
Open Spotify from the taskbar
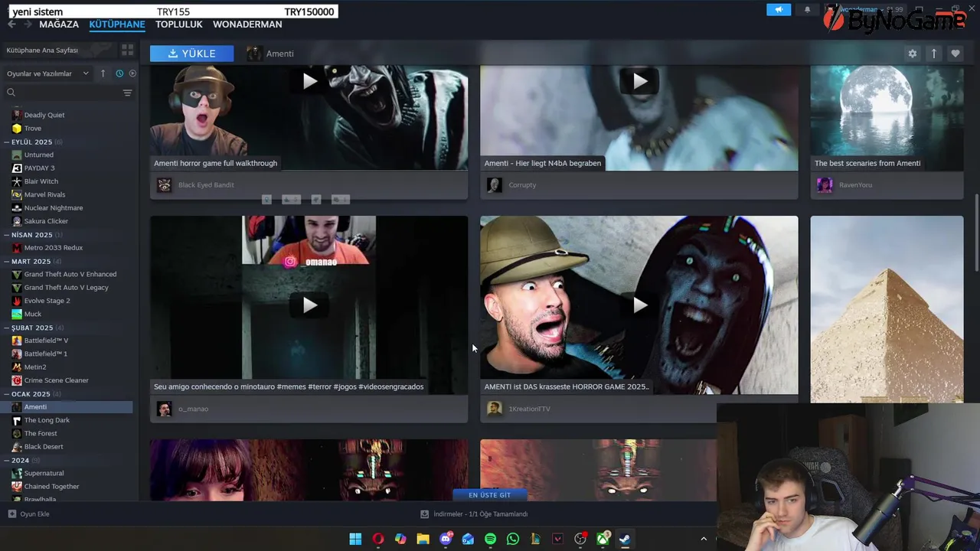tap(490, 539)
